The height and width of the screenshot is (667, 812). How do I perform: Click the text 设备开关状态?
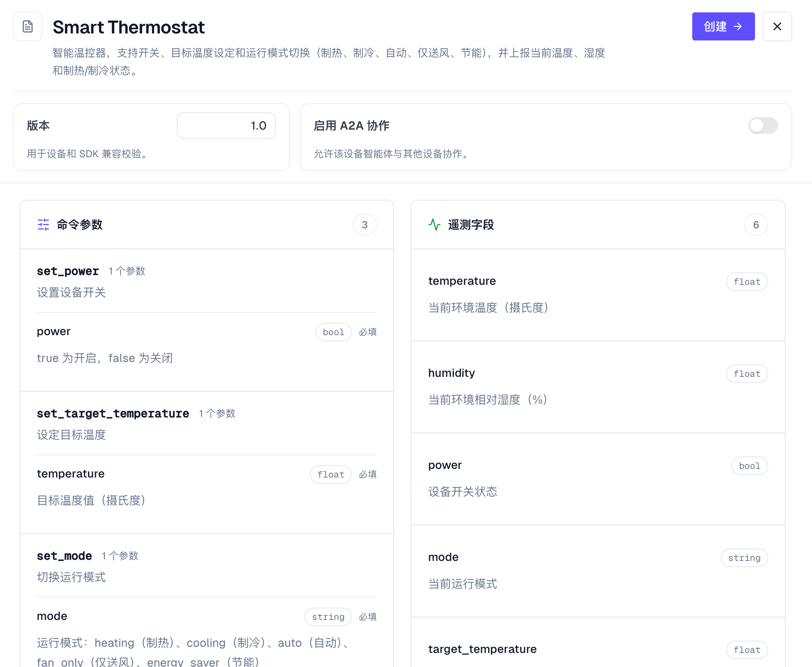click(x=463, y=492)
